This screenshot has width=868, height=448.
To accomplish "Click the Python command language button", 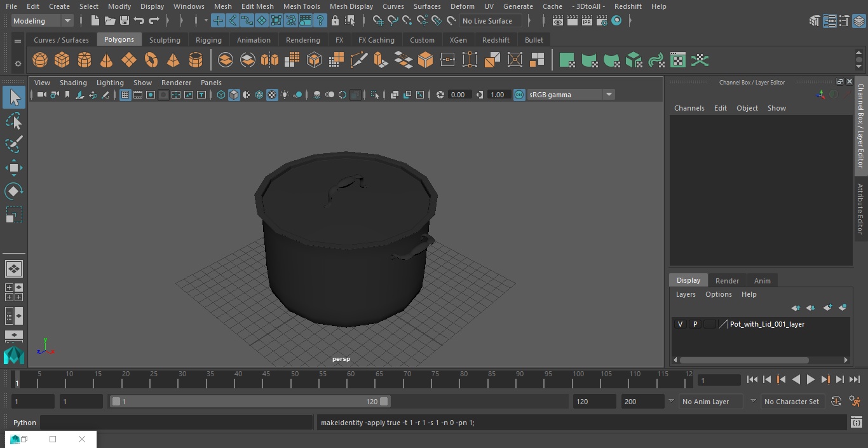I will [25, 423].
